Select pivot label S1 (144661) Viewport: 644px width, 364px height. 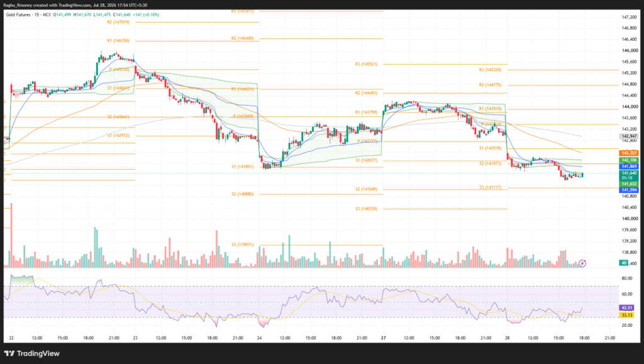click(118, 88)
